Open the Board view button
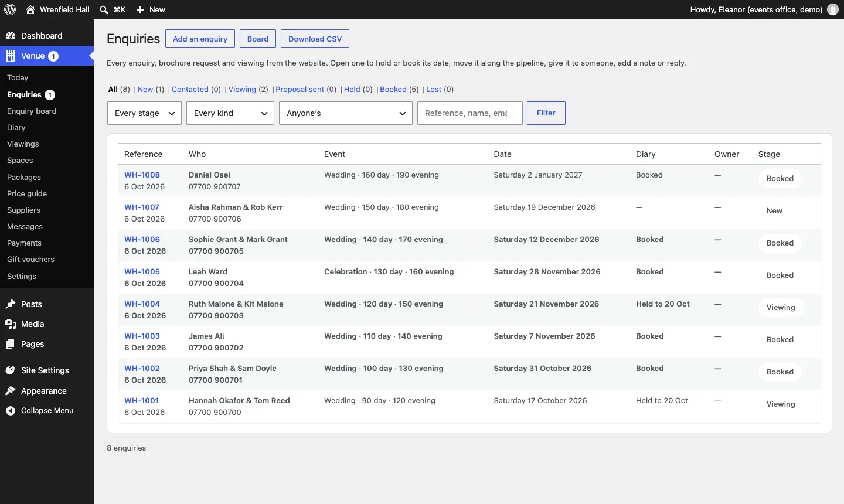 [258, 39]
